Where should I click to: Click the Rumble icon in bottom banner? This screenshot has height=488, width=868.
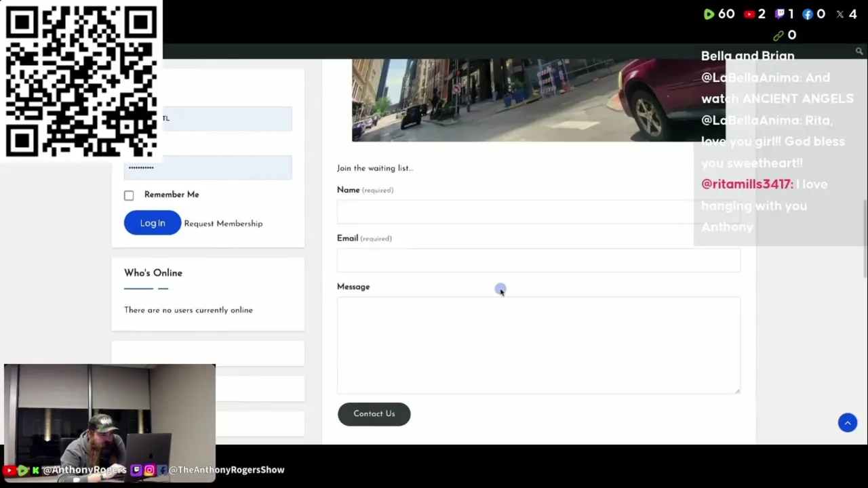(23, 470)
